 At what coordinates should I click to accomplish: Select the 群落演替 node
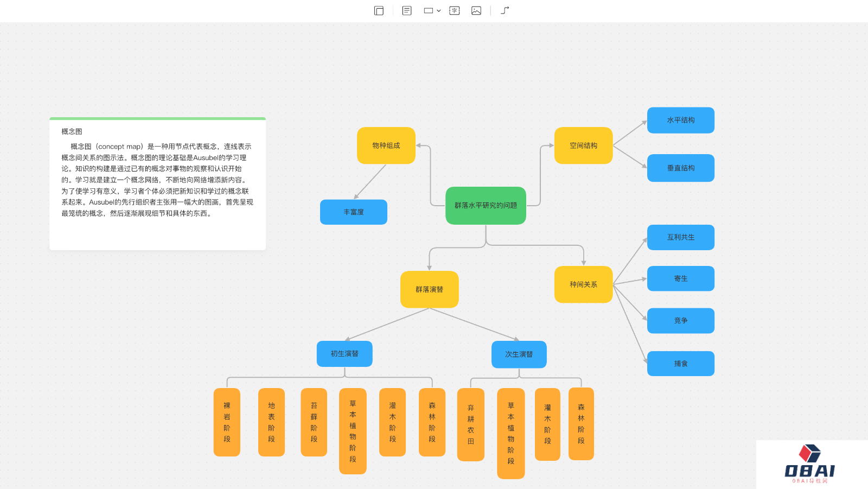point(429,289)
